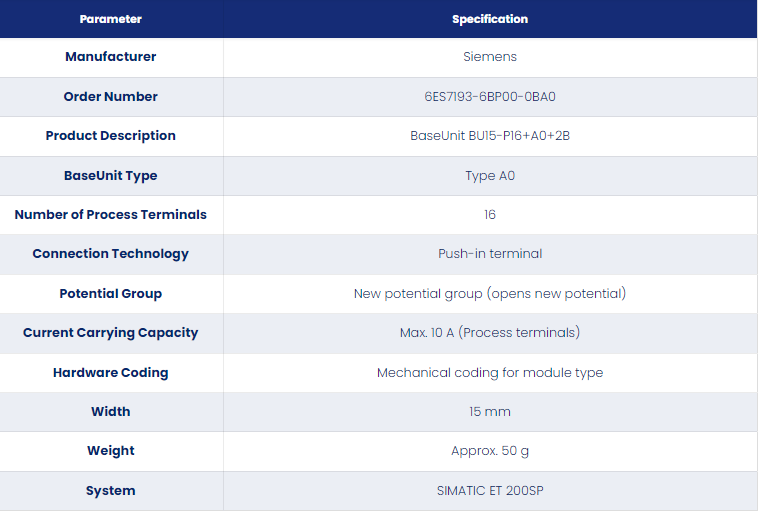Select 'Max. 10 A (Process terminals)' value
The image size is (758, 512).
pyautogui.click(x=490, y=332)
